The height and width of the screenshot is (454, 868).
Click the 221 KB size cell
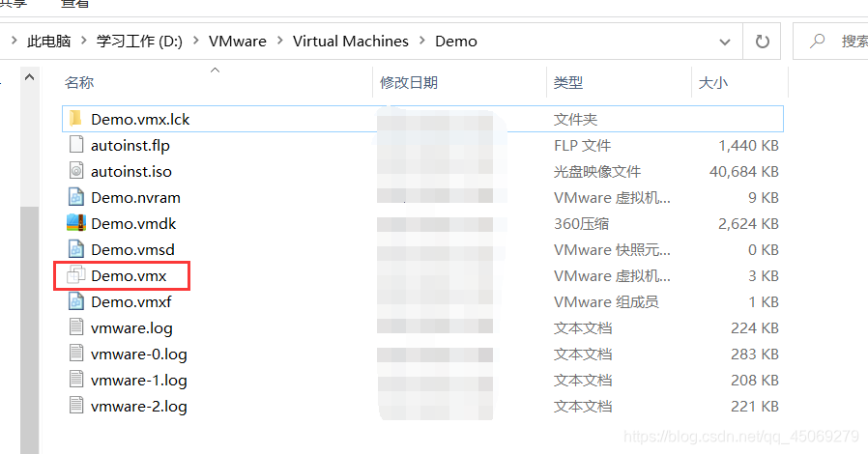coord(755,406)
